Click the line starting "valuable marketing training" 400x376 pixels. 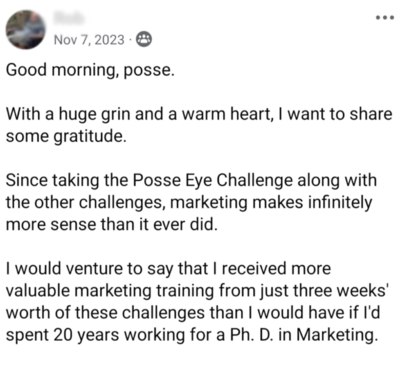pyautogui.click(x=197, y=291)
